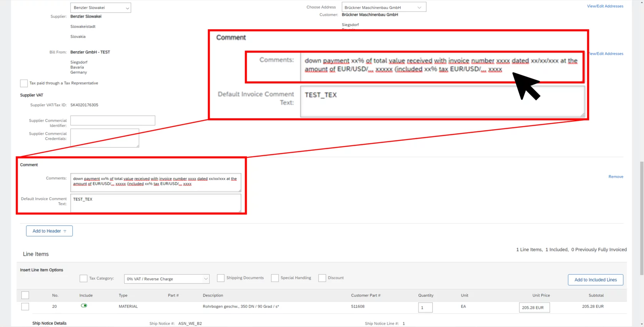Click the Bill From name Benzler GmbH - TEST
Image resolution: width=644 pixels, height=327 pixels.
[90, 52]
